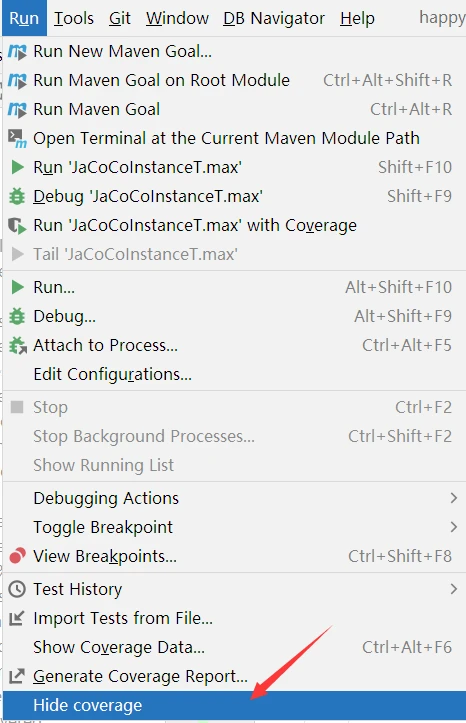Click Maven icon for Run Maven Goal on Root Module
This screenshot has height=723, width=466.
click(17, 81)
